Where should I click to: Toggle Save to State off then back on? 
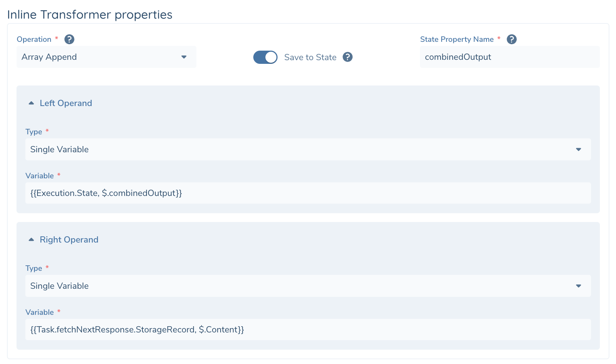pyautogui.click(x=265, y=57)
